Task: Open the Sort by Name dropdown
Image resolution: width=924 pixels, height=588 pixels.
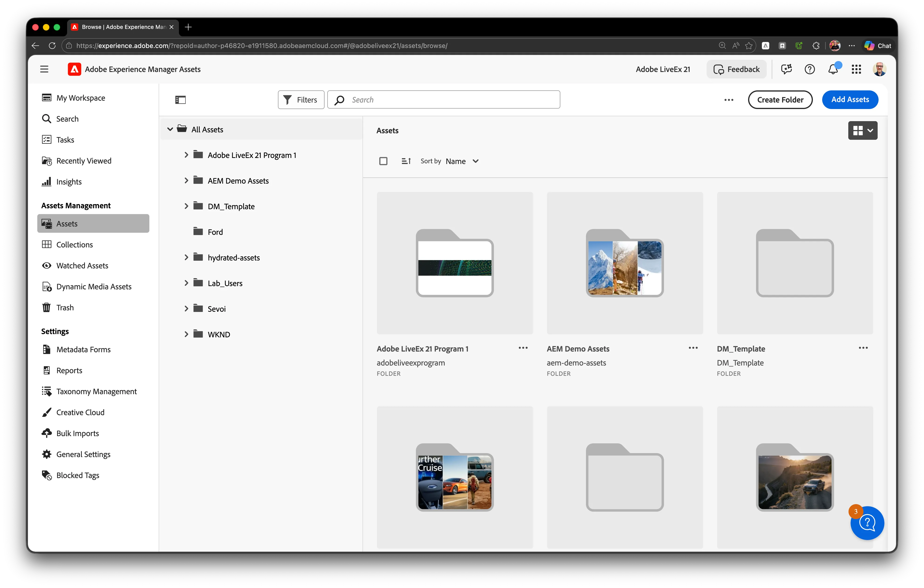Action: tap(462, 161)
